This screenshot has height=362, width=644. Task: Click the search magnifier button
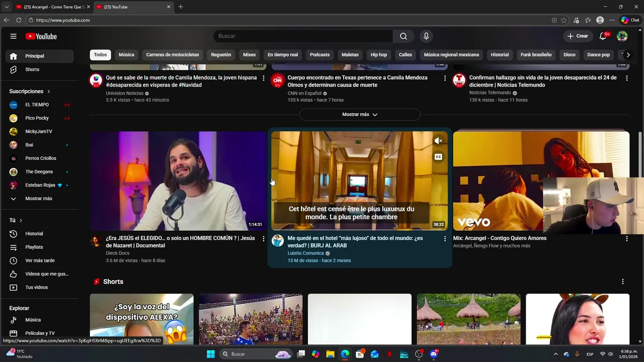pyautogui.click(x=404, y=36)
